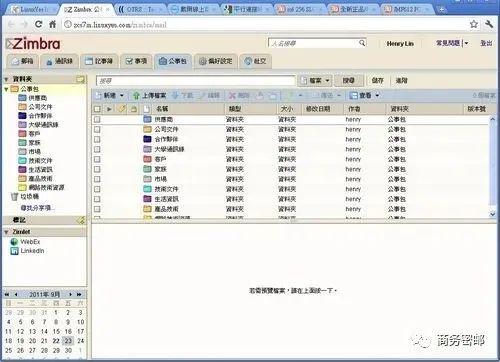Open the 偏好設定 preferences tab
This screenshot has height=362, width=500.
click(x=215, y=61)
